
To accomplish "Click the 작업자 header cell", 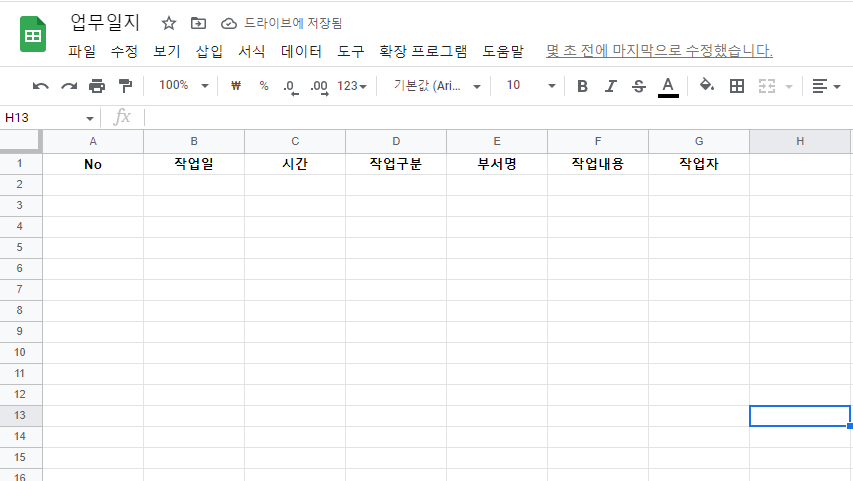I will [699, 164].
